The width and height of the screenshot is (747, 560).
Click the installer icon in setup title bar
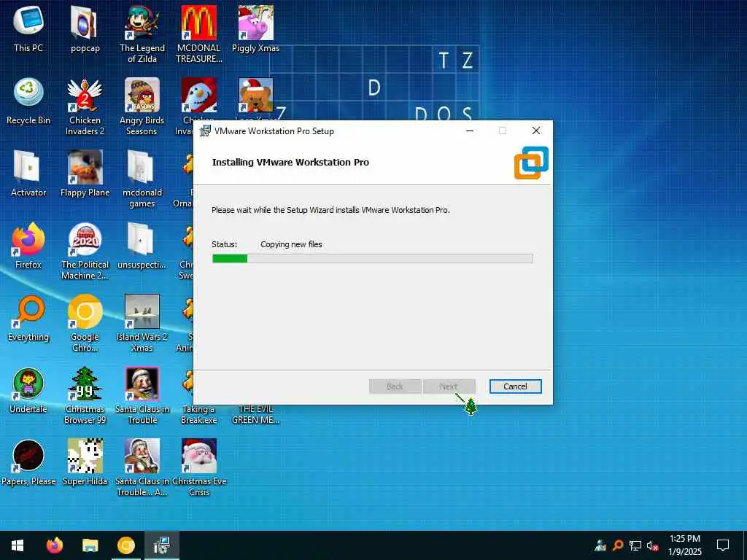click(205, 131)
